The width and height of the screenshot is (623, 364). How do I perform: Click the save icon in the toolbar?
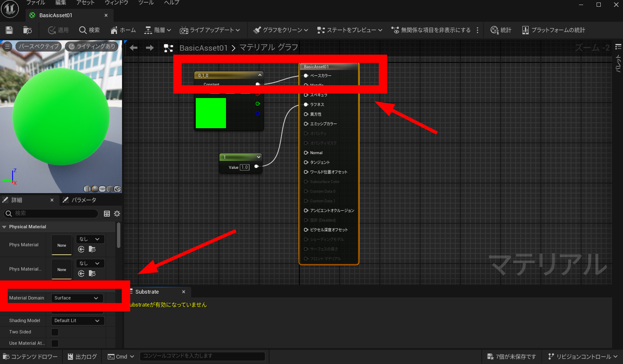tap(9, 30)
